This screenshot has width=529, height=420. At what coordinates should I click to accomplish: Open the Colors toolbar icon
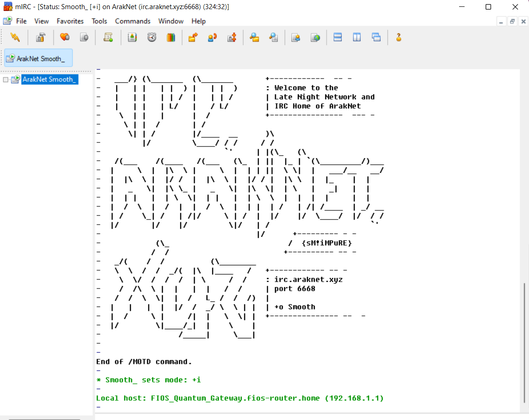171,37
